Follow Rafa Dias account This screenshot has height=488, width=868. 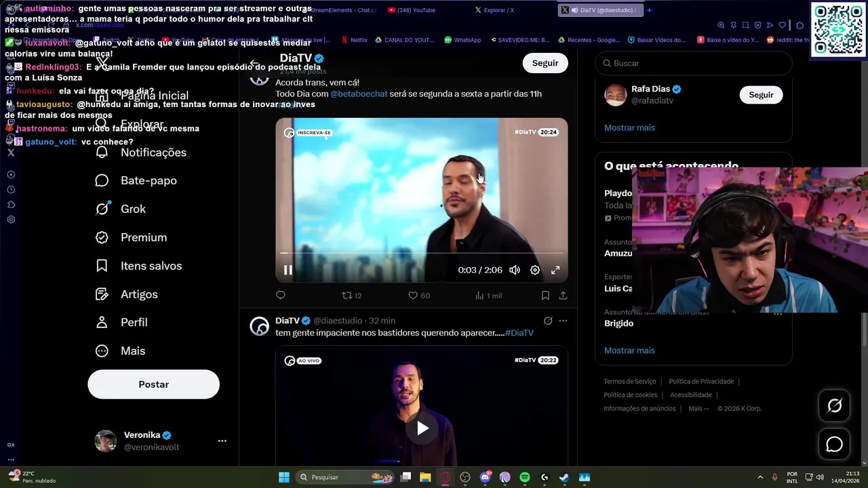click(761, 95)
